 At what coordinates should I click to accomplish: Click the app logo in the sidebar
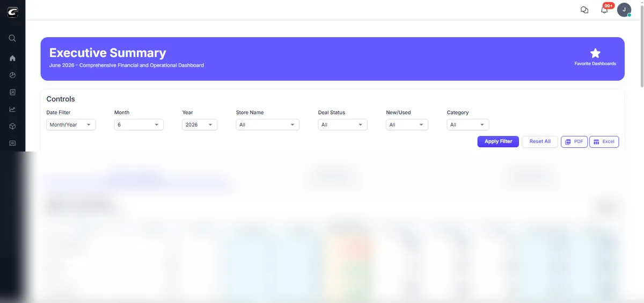coord(12,12)
